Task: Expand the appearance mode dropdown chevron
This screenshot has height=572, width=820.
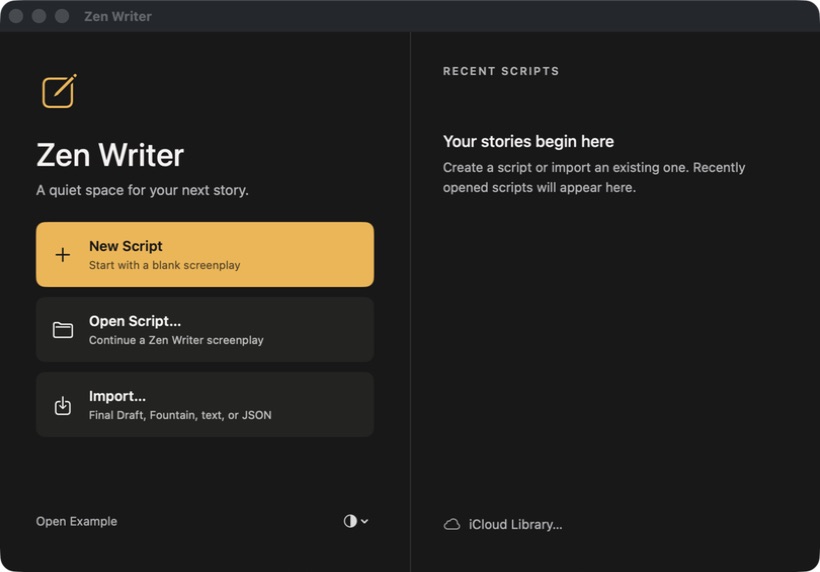Action: [365, 521]
